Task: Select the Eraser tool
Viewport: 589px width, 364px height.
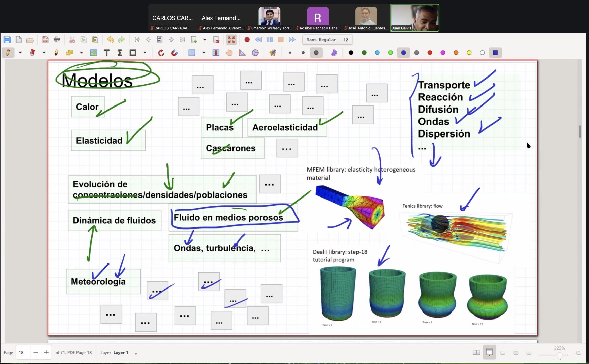Action: [32, 53]
